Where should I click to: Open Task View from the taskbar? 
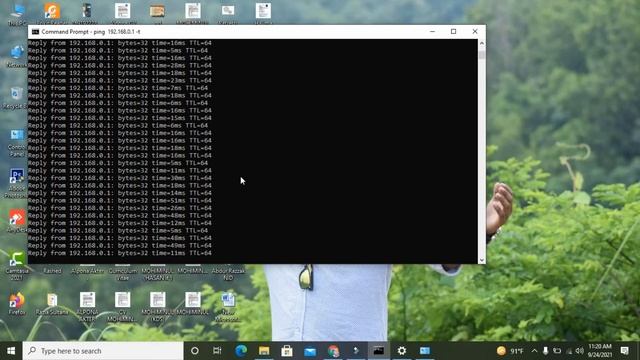click(217, 351)
